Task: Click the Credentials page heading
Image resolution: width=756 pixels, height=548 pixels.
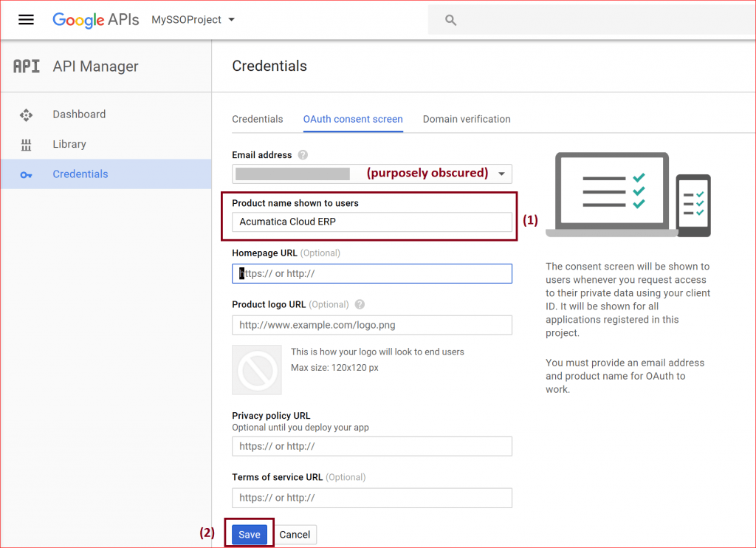Action: pos(269,66)
